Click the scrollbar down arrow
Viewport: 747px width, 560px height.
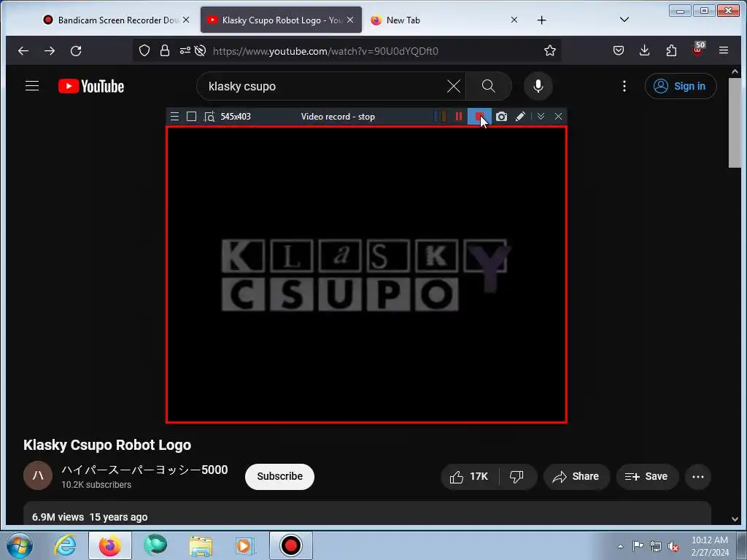point(735,519)
